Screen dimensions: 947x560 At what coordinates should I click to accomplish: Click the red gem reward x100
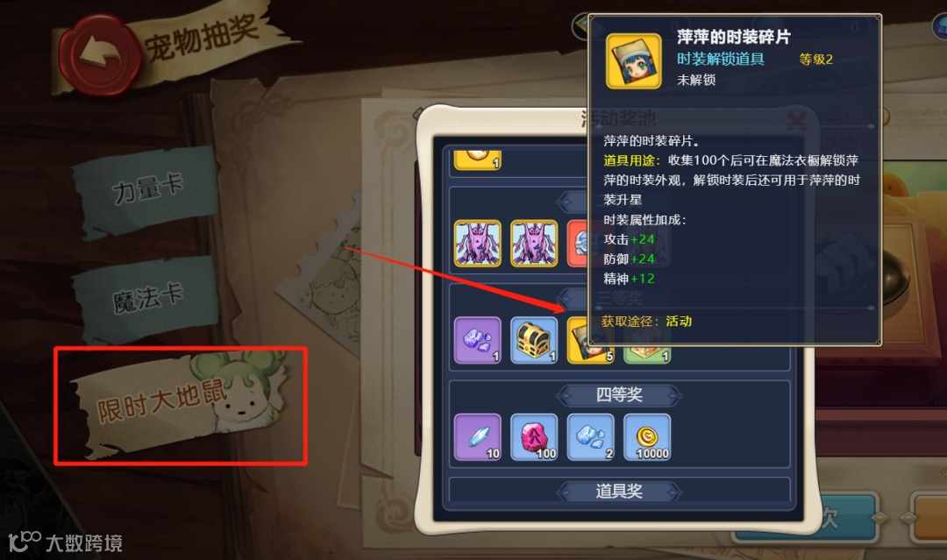click(534, 437)
